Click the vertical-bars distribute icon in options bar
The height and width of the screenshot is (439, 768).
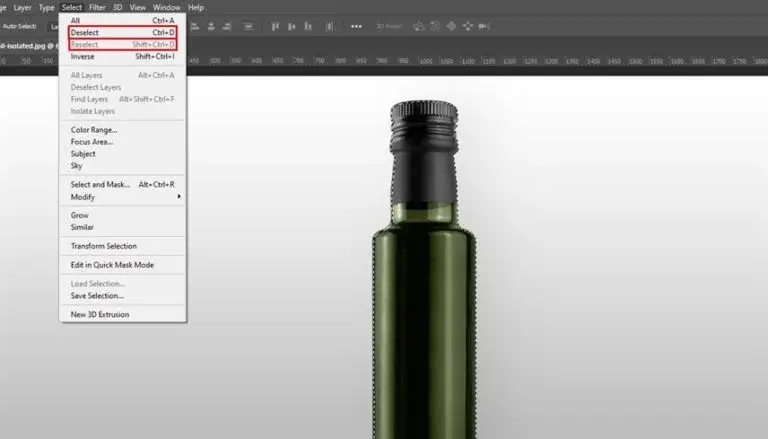click(x=330, y=26)
